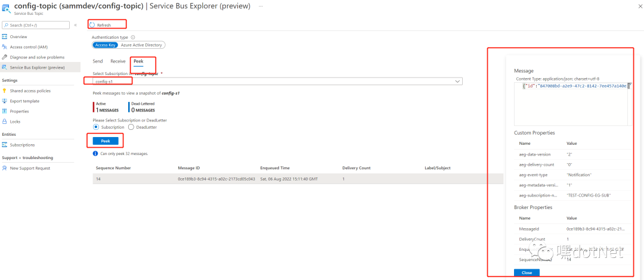Click MessageId row in Broker Properties
This screenshot has width=644, height=280.
point(573,229)
